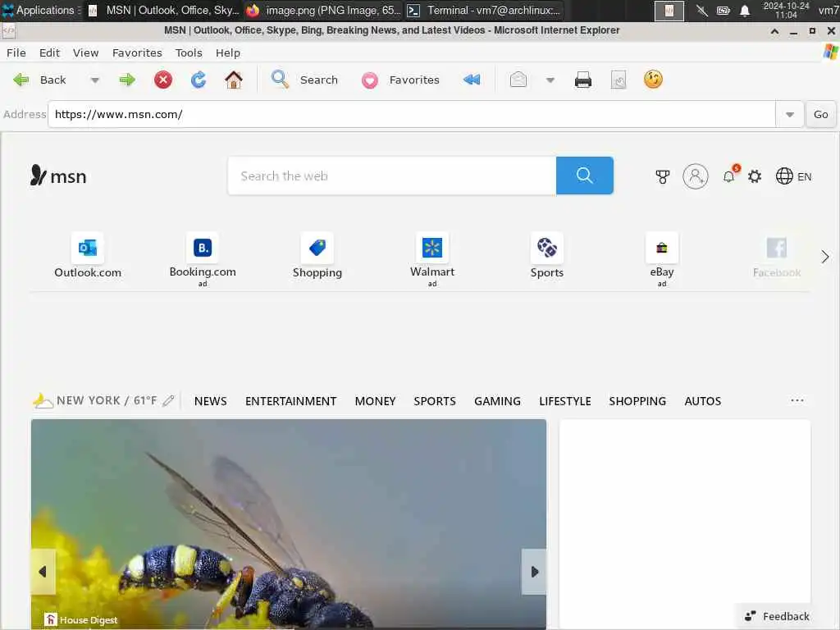Switch to the ENTERTAINMENT tab

(x=291, y=401)
